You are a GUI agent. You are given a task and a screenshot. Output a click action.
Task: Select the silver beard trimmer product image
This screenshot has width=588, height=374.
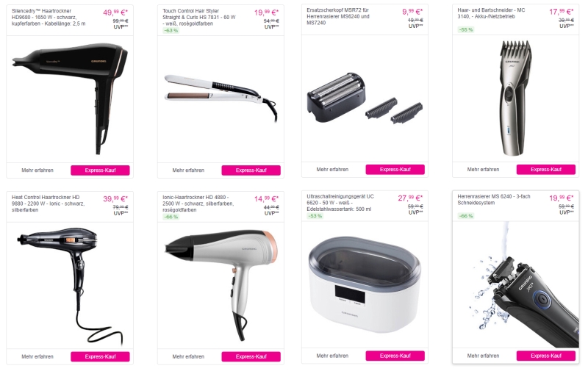click(516, 98)
